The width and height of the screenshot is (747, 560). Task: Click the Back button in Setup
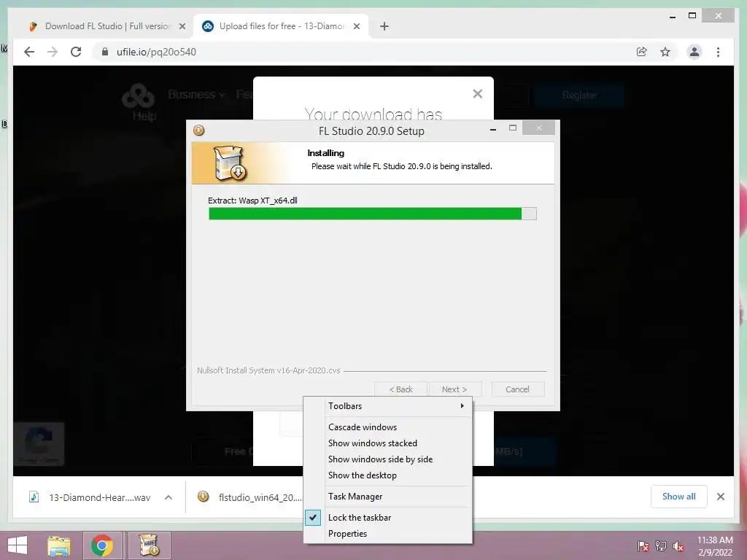click(400, 389)
